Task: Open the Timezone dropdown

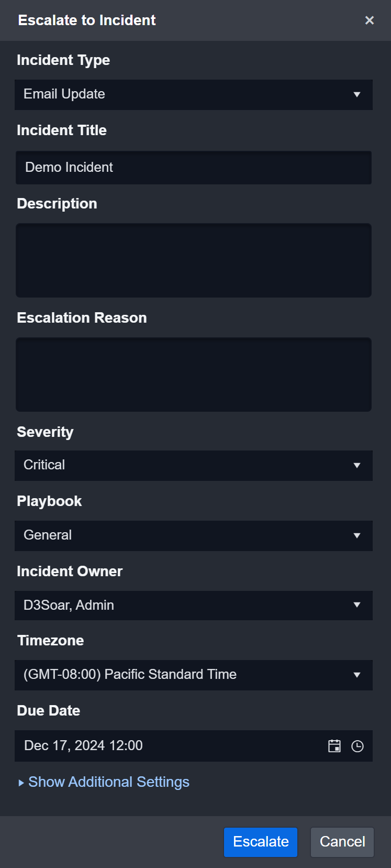Action: [x=357, y=675]
